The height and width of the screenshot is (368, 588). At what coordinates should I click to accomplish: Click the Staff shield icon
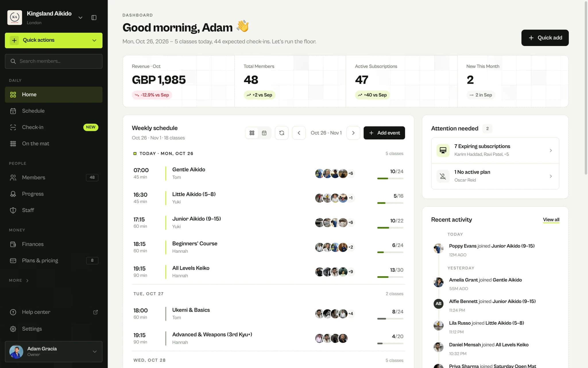tap(13, 210)
